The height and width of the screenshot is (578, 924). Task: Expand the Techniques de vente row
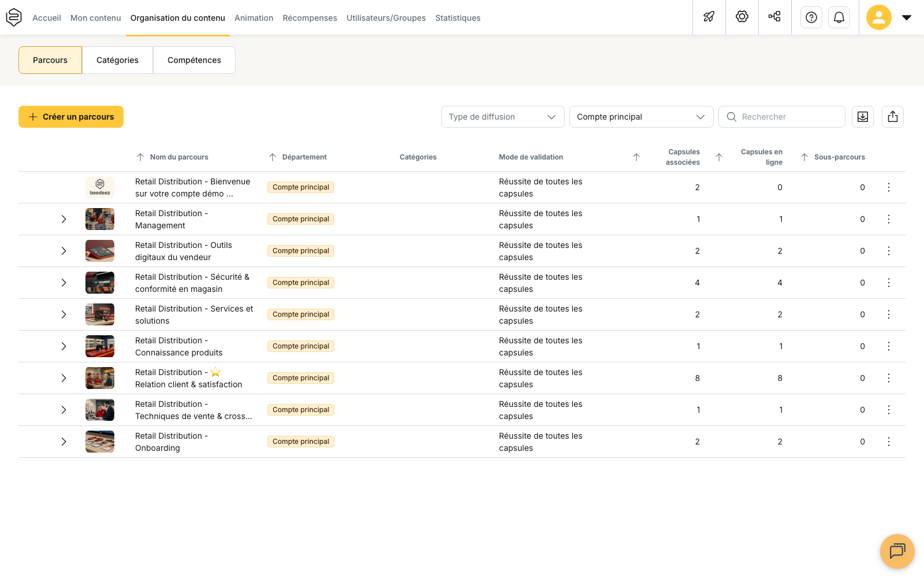click(64, 410)
